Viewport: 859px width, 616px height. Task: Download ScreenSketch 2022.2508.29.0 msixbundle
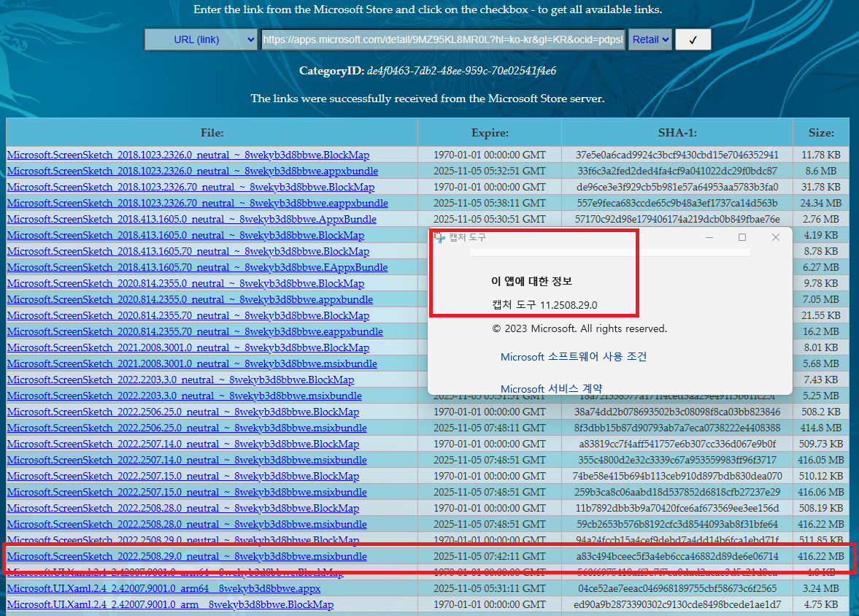187,556
